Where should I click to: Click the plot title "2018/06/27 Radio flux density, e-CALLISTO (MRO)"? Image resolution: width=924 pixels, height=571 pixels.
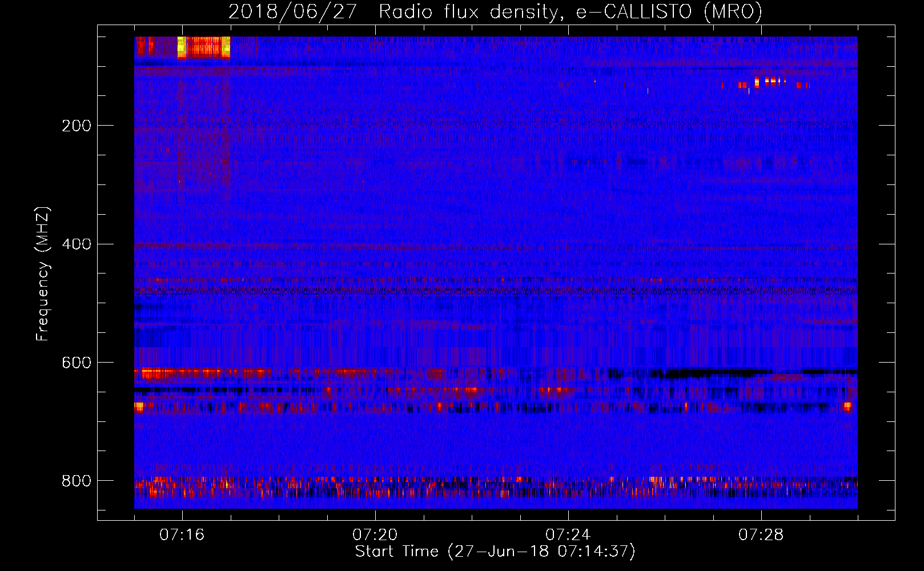(495, 11)
